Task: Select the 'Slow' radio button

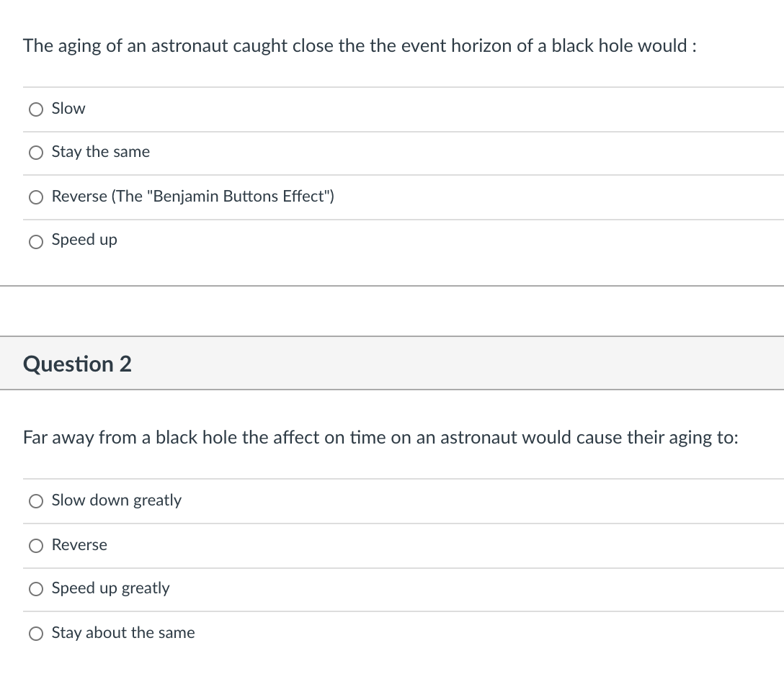Action: pos(36,109)
